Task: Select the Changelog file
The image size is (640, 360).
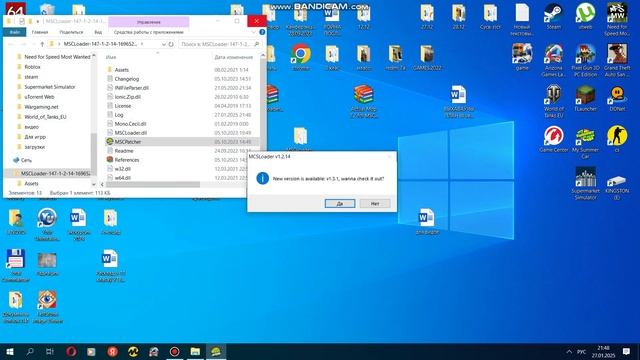Action: pyautogui.click(x=127, y=79)
